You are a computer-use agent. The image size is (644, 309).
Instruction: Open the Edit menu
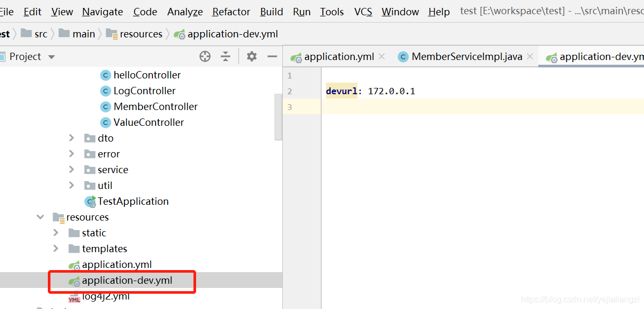[33, 12]
